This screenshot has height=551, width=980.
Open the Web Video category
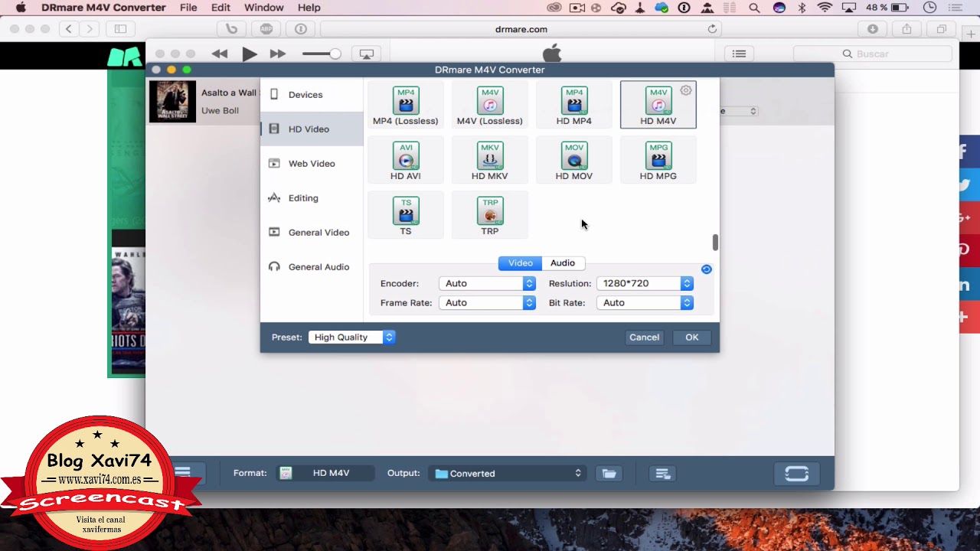pyautogui.click(x=312, y=164)
